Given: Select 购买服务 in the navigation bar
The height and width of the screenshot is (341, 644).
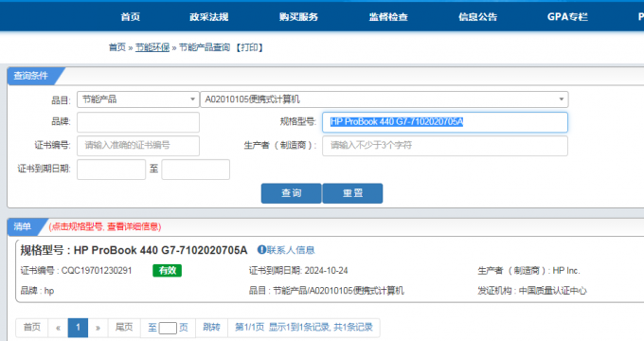Looking at the screenshot, I should coord(298,17).
